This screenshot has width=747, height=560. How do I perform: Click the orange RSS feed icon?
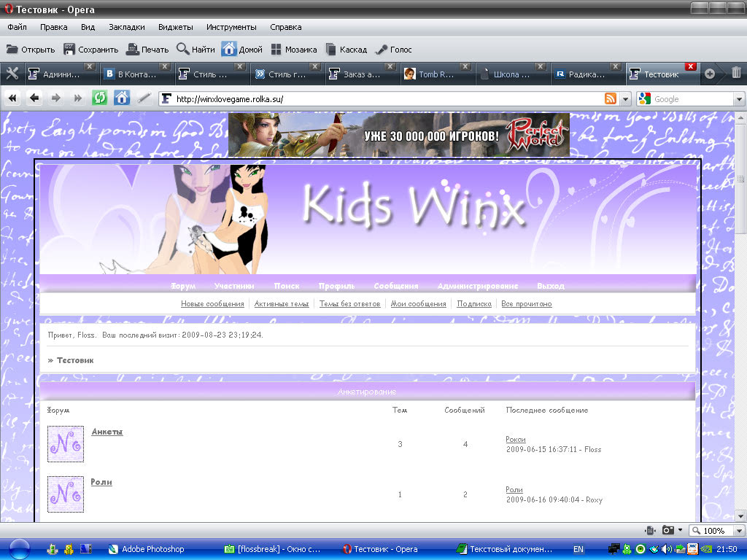[x=611, y=98]
